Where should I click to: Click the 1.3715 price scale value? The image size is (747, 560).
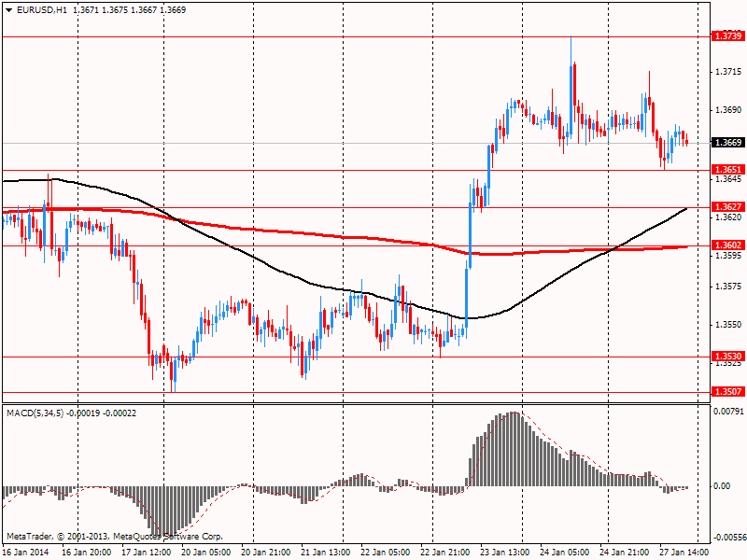[x=729, y=72]
